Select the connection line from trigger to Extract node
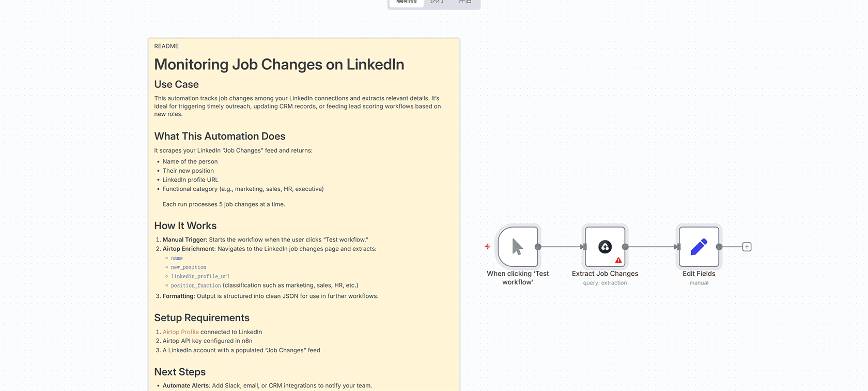The width and height of the screenshot is (868, 391). coord(560,247)
